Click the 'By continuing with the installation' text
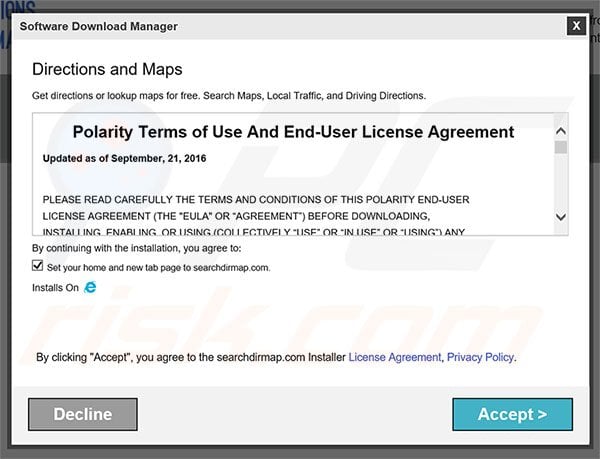The width and height of the screenshot is (600, 459). click(137, 248)
